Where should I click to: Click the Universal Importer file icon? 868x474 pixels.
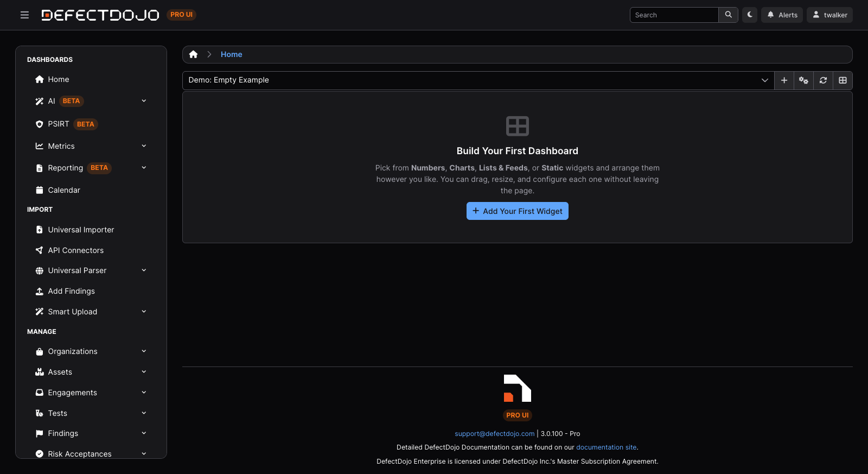pyautogui.click(x=39, y=230)
